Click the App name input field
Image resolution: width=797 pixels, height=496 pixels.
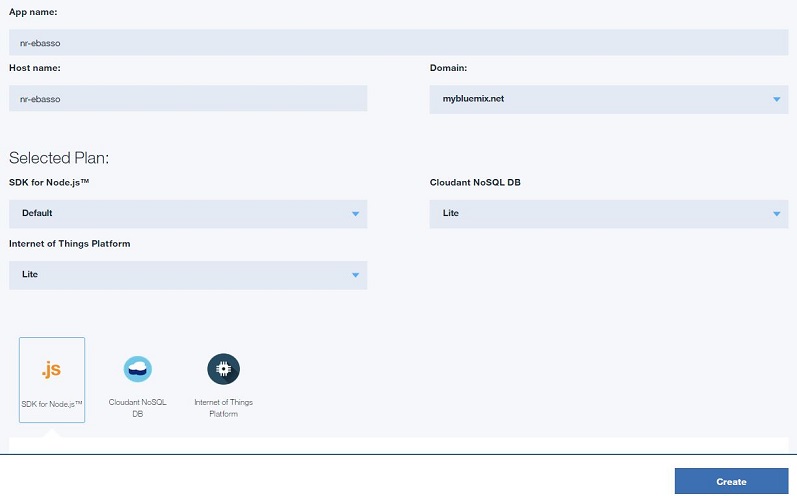(x=398, y=43)
